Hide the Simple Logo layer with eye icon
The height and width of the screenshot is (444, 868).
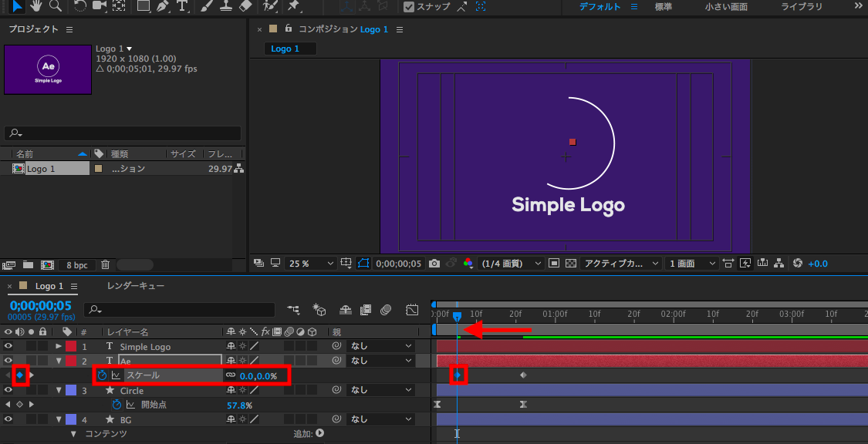coord(8,347)
